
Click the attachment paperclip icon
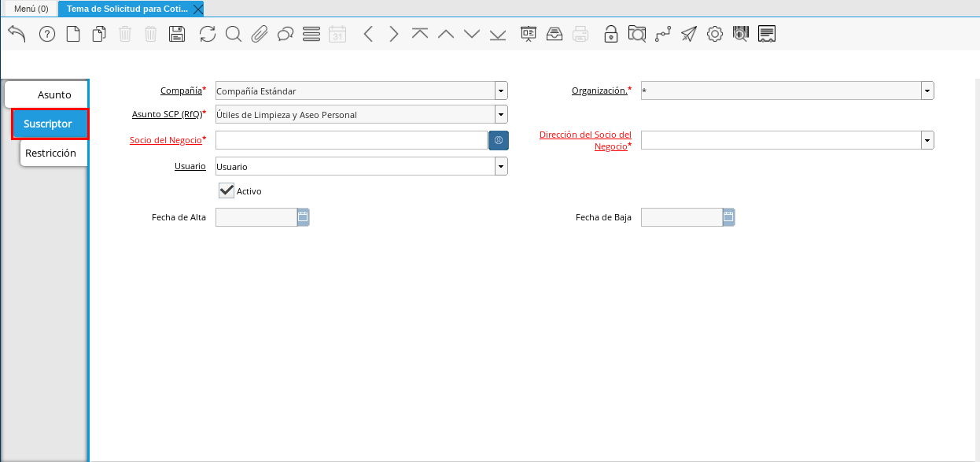coord(260,34)
